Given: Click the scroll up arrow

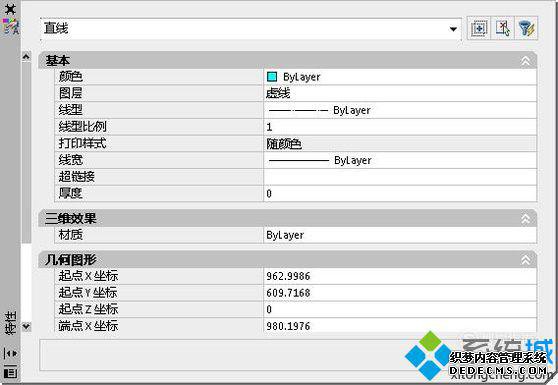Looking at the screenshot, I should click(x=26, y=57).
